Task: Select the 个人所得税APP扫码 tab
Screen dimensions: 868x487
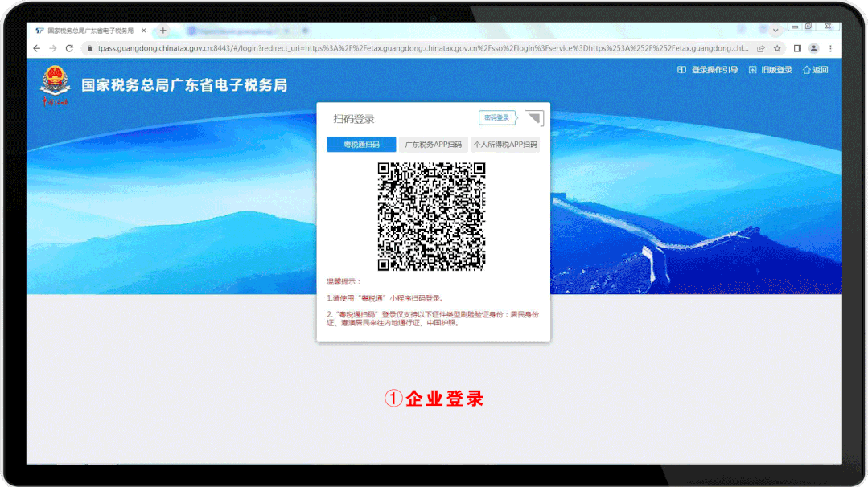Action: [x=505, y=145]
